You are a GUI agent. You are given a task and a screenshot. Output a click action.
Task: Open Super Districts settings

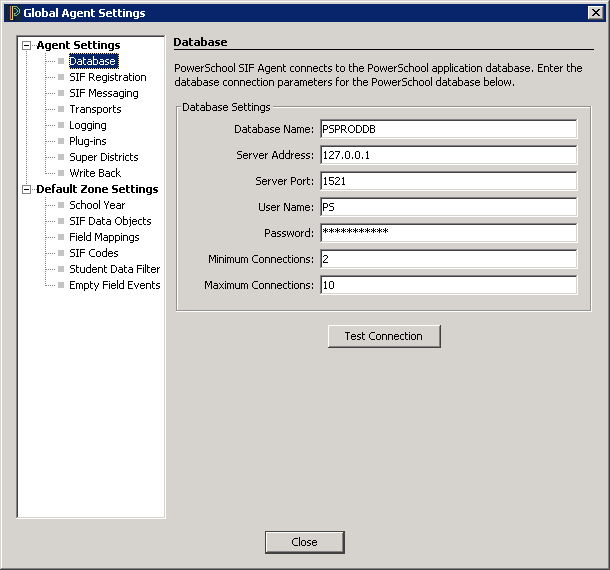103,157
